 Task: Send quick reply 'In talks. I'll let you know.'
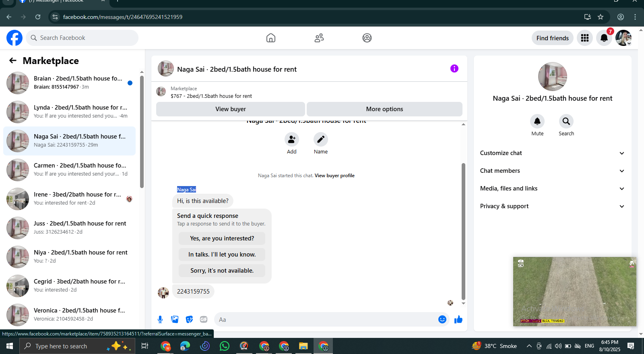point(222,255)
